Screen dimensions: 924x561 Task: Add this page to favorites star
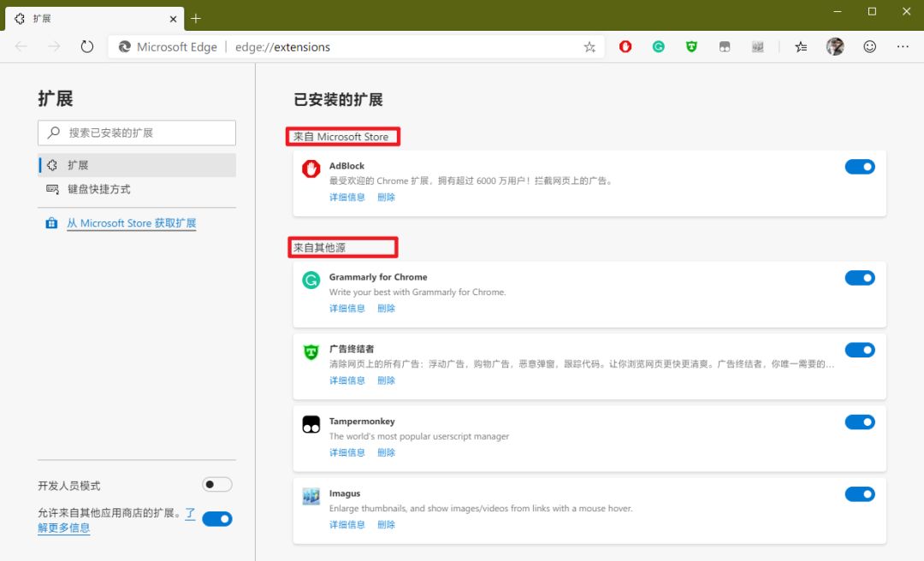tap(589, 46)
